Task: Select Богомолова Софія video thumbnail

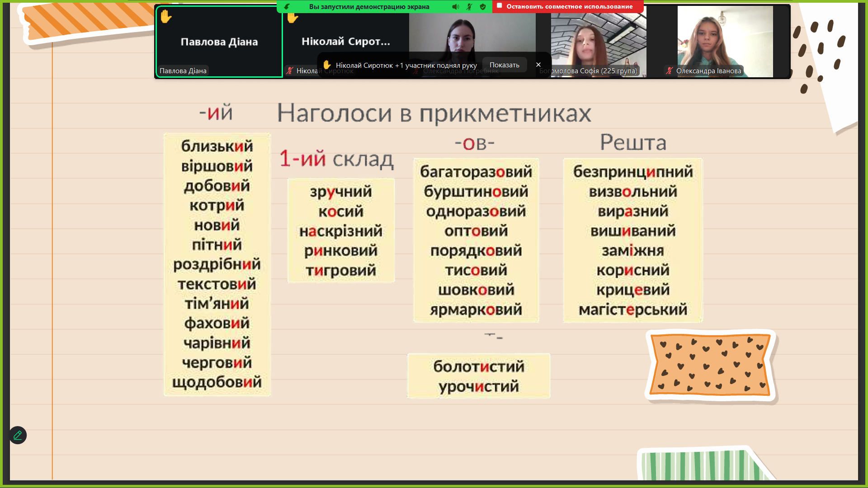Action: coord(598,42)
